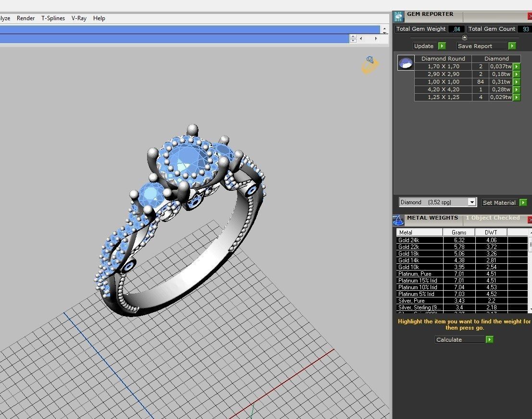Image resolution: width=532 pixels, height=419 pixels.
Task: Click the Update button label
Action: click(424, 46)
